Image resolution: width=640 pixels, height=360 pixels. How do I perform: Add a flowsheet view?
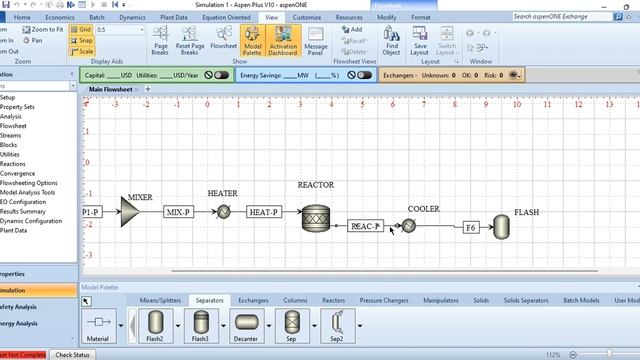[352, 29]
